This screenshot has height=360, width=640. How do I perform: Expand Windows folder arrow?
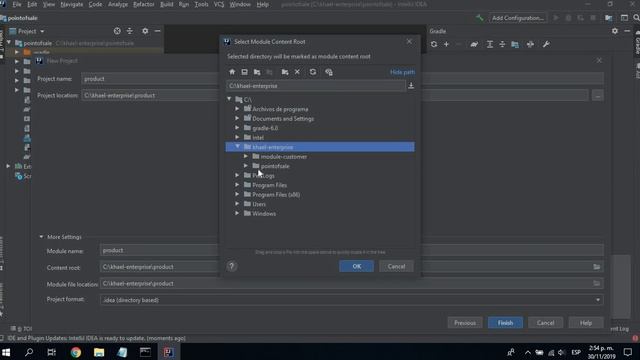click(237, 213)
